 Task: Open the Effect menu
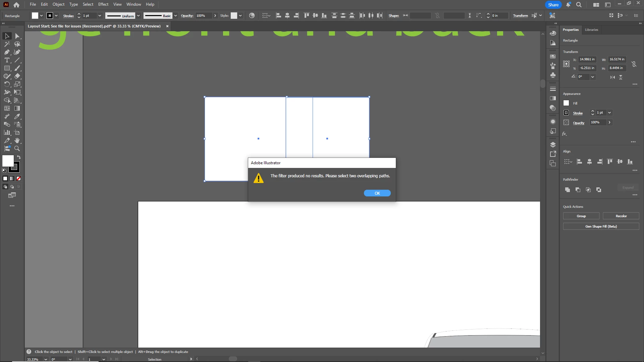point(103,4)
